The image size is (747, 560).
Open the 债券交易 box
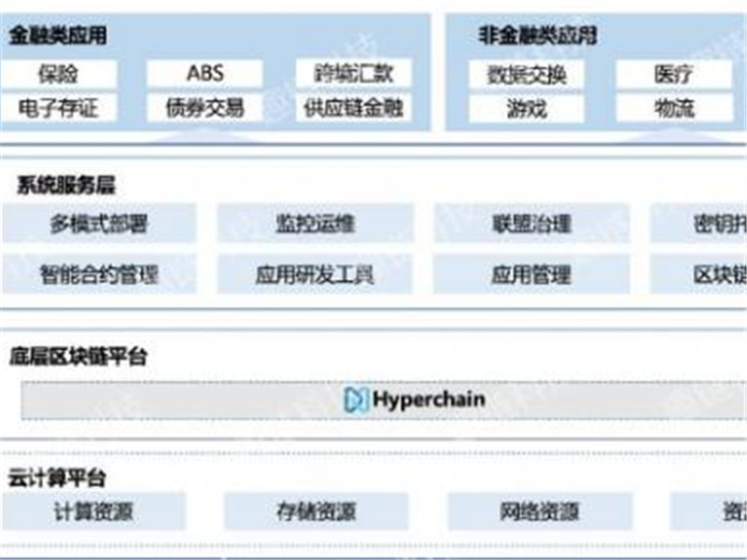204,108
